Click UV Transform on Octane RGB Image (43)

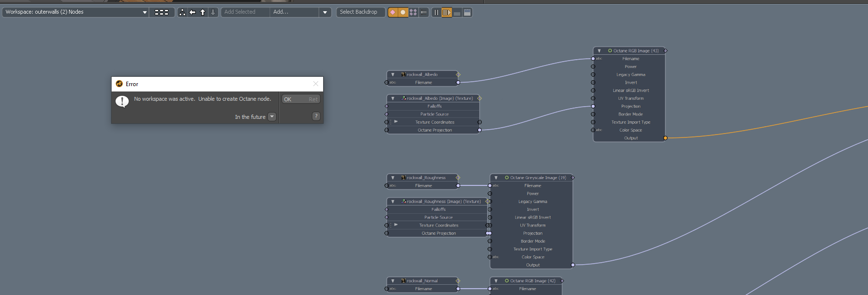tap(631, 98)
